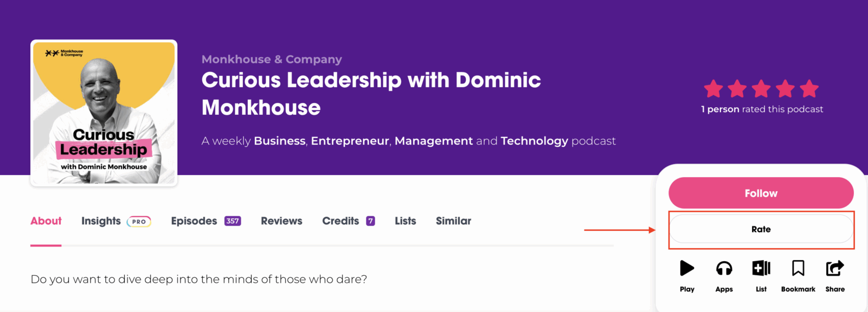Click the Curious Leadership podcast cover art
This screenshot has height=312, width=868.
104,113
